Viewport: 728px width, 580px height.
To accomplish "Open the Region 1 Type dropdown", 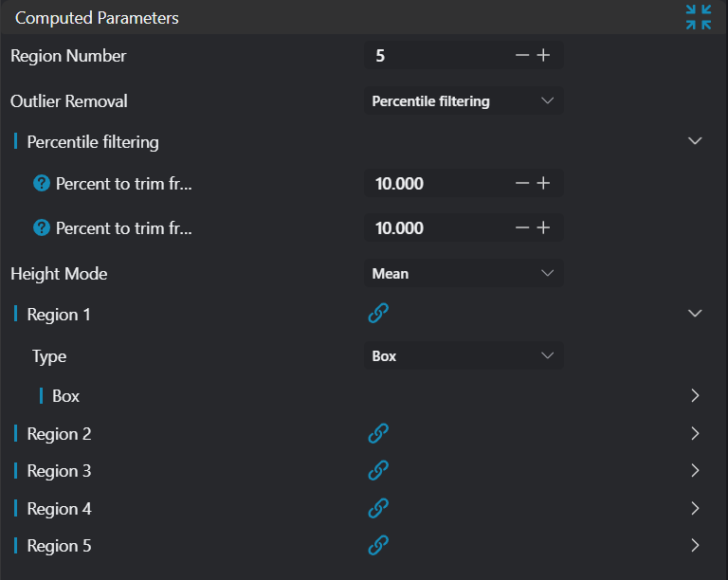I will (464, 355).
